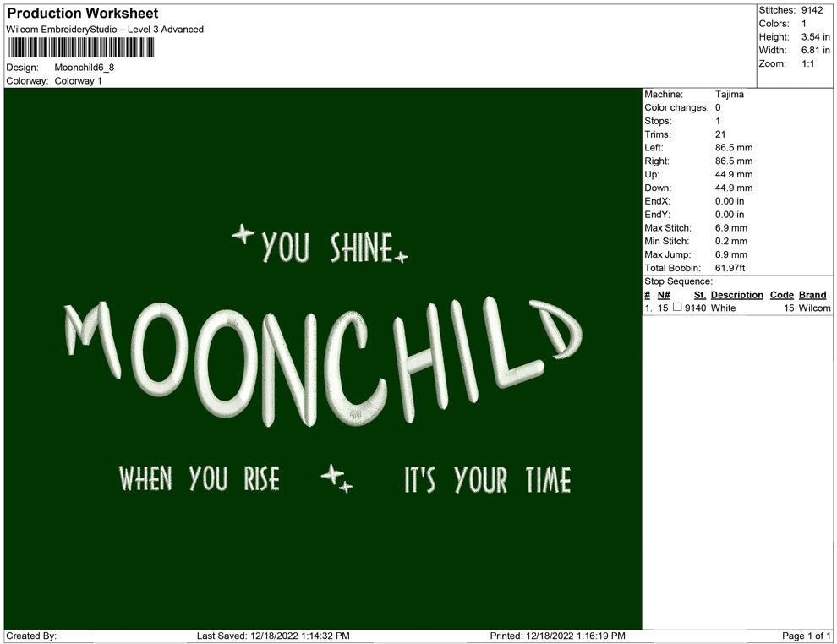Screen dimensions: 837x644
Task: Click the stitch count '9140' in the stop row
Action: (696, 308)
